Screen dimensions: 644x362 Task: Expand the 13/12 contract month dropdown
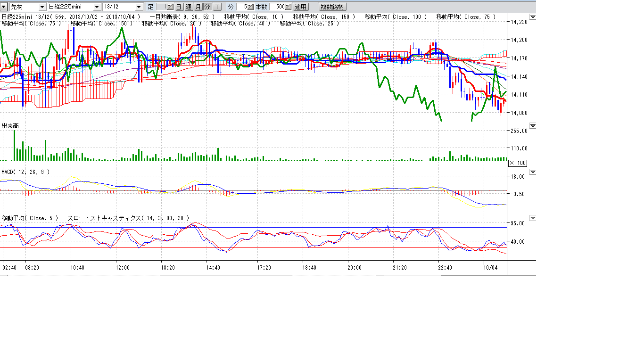[x=139, y=7]
